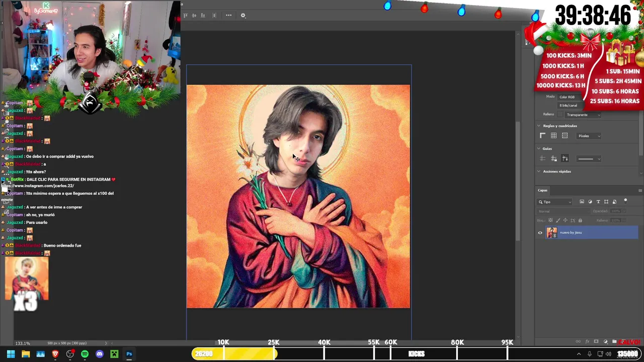Click the properties panel scroll down arrow
Viewport: 644px width, 362px height.
click(641, 173)
